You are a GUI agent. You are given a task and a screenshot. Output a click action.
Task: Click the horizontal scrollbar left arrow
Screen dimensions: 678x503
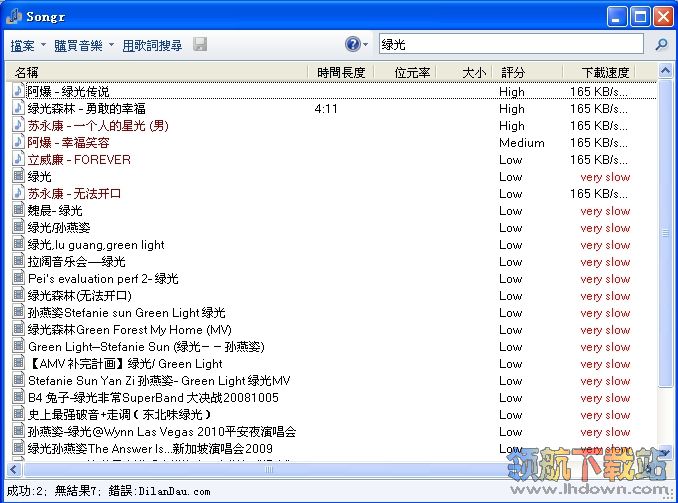(14, 470)
